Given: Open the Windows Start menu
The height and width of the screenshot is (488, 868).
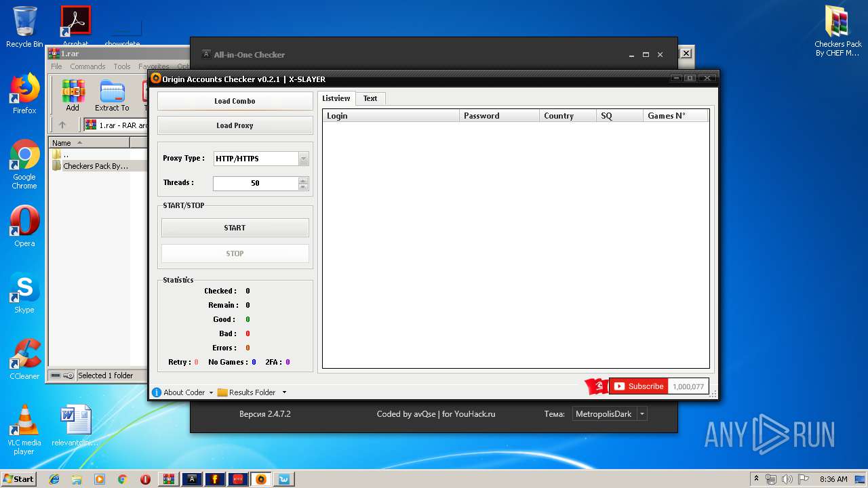Looking at the screenshot, I should [18, 479].
